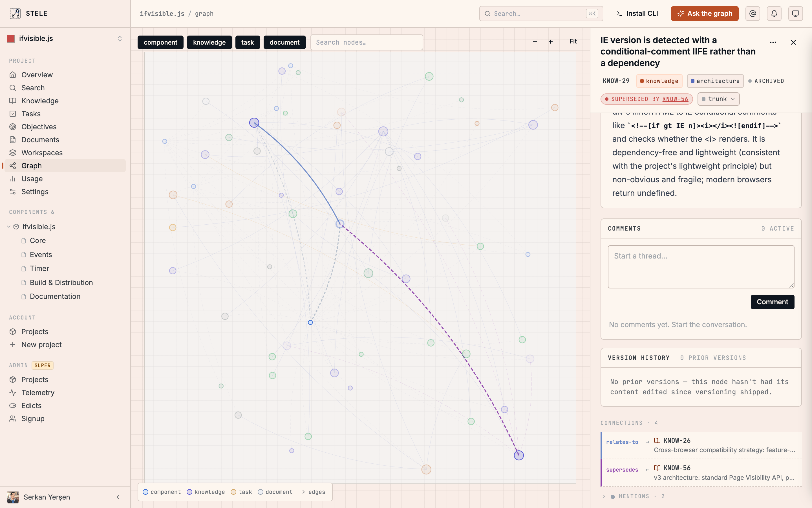This screenshot has height=508, width=812.
Task: Open Overview in the sidebar
Action: tap(65, 75)
